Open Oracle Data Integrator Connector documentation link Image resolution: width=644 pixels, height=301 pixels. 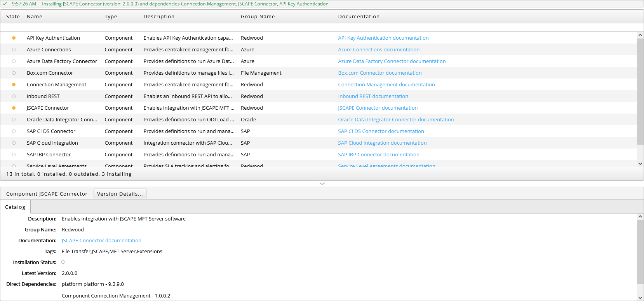(396, 120)
